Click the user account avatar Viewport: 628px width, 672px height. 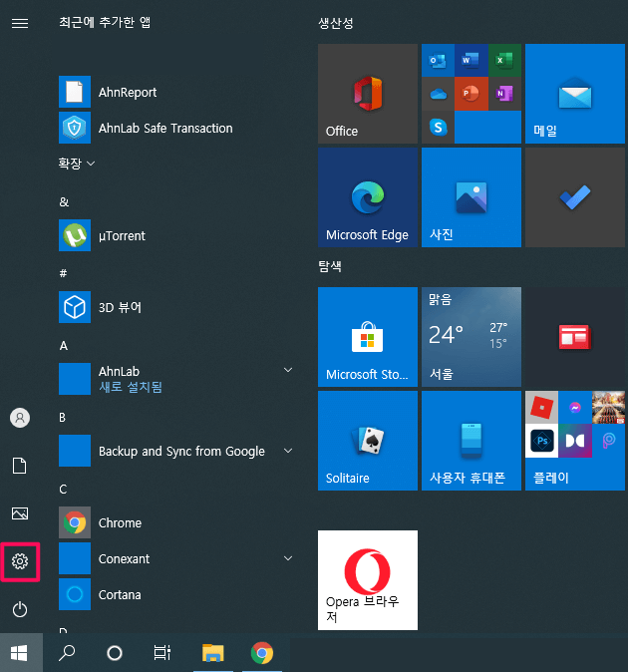click(20, 418)
